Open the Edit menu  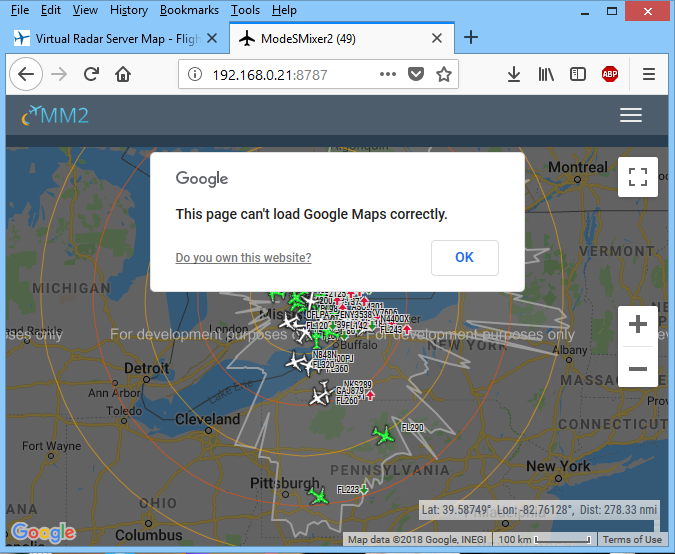50,10
